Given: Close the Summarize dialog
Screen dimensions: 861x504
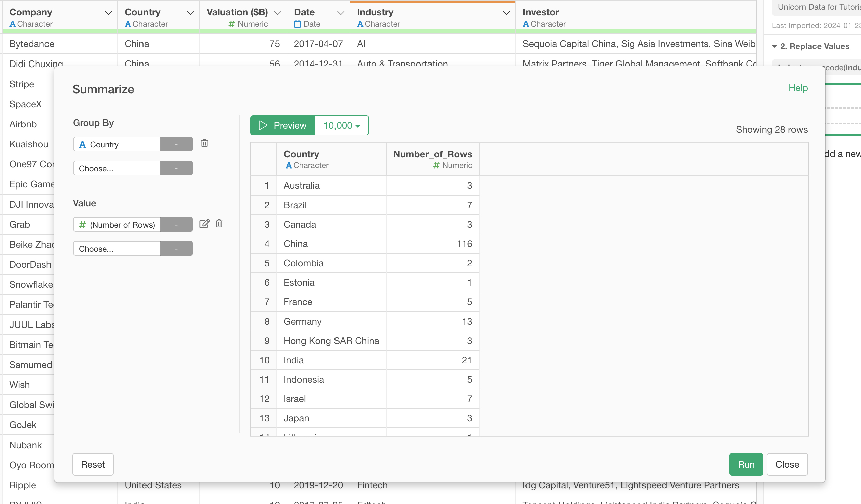Looking at the screenshot, I should 787,464.
